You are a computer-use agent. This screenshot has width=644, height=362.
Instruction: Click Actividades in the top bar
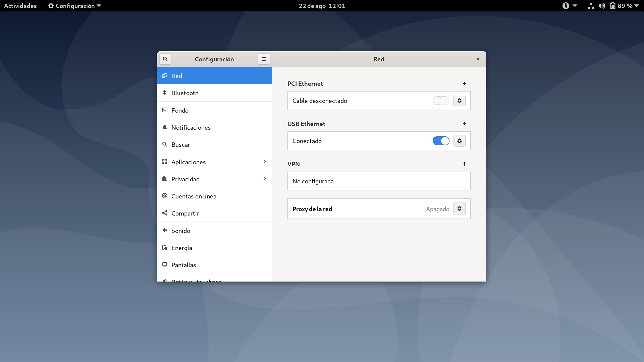(20, 6)
